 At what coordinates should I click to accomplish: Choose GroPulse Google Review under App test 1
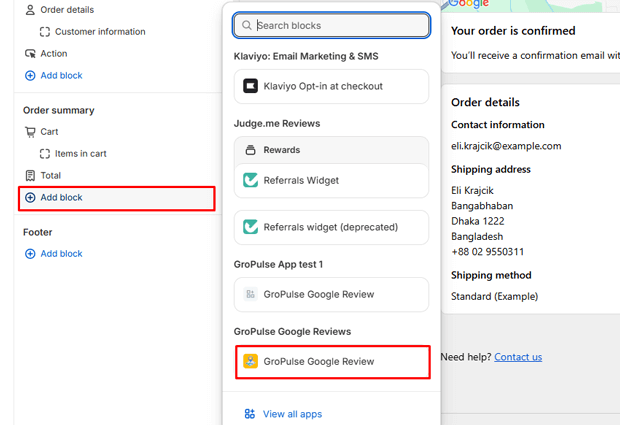(318, 295)
